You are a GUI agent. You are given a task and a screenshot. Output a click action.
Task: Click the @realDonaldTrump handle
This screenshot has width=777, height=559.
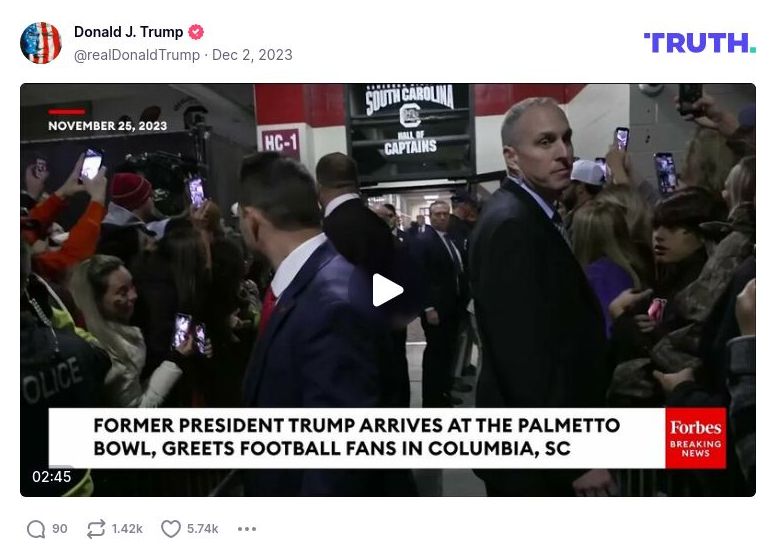pos(137,55)
